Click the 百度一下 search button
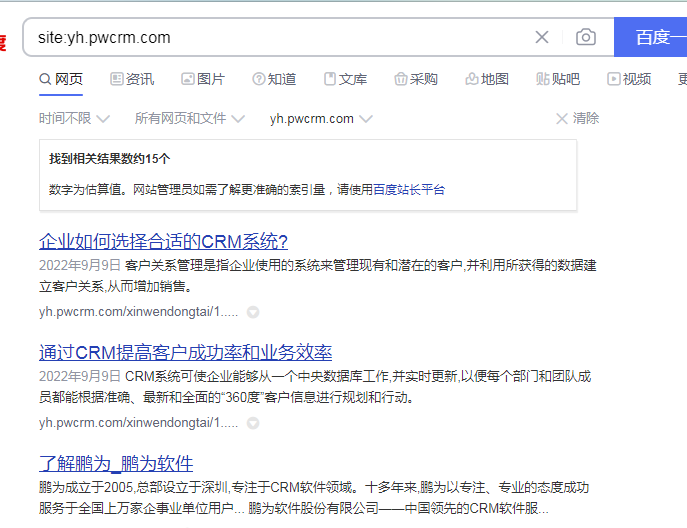The width and height of the screenshot is (687, 528). tap(651, 37)
